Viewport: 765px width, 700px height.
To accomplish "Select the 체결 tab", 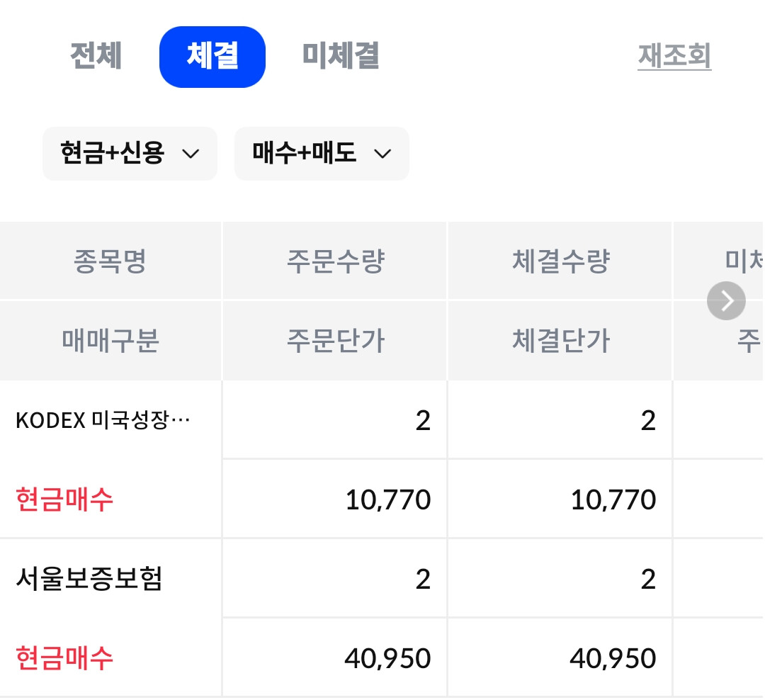I will click(x=212, y=57).
